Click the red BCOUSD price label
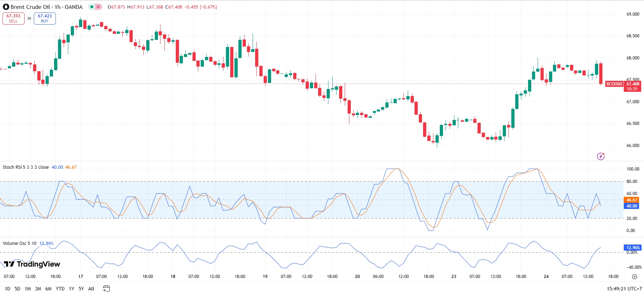 point(614,84)
